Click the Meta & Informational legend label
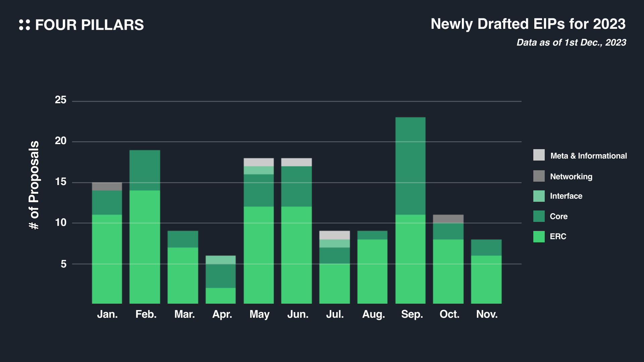This screenshot has width=644, height=362. point(588,156)
